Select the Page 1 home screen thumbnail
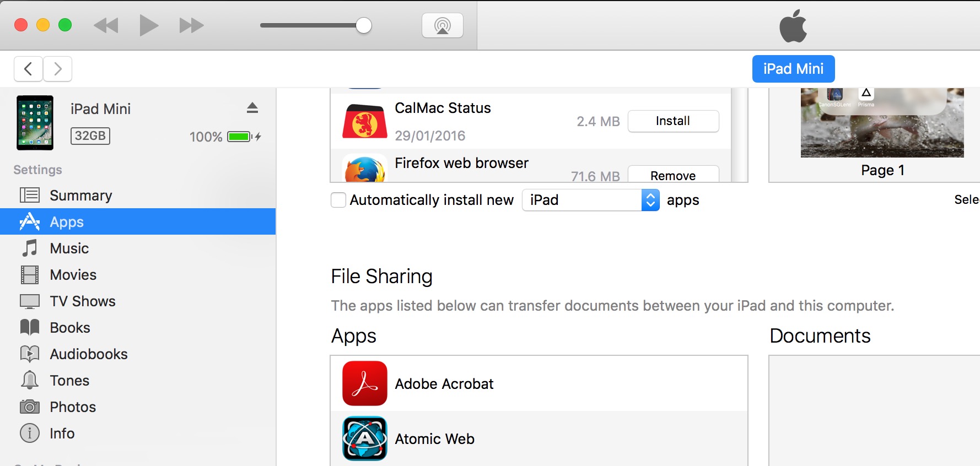The image size is (980, 466). 882,123
